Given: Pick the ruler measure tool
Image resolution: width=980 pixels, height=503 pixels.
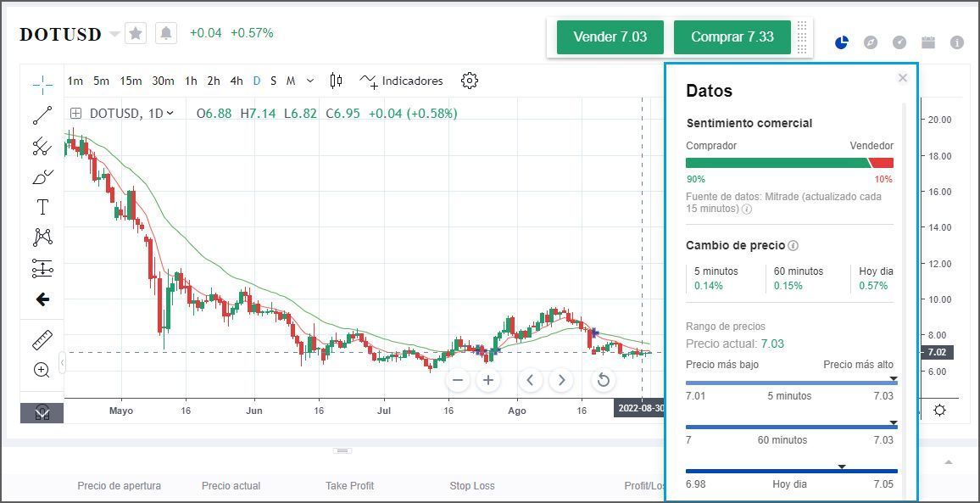Looking at the screenshot, I should tap(42, 340).
